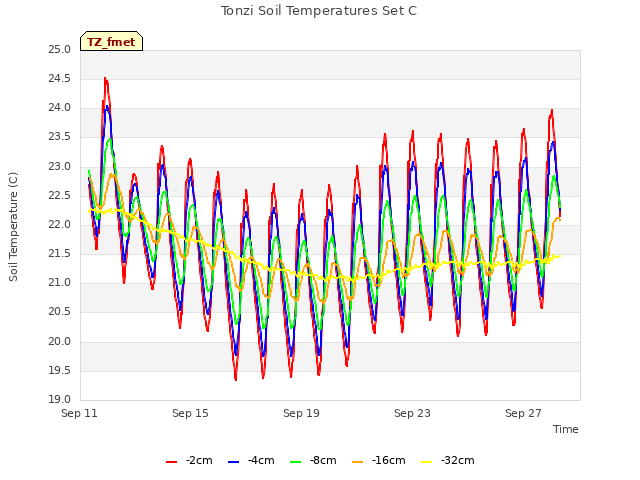The height and width of the screenshot is (480, 640).
Task: Click the Sep 23 x-axis tick label
Action: (412, 413)
